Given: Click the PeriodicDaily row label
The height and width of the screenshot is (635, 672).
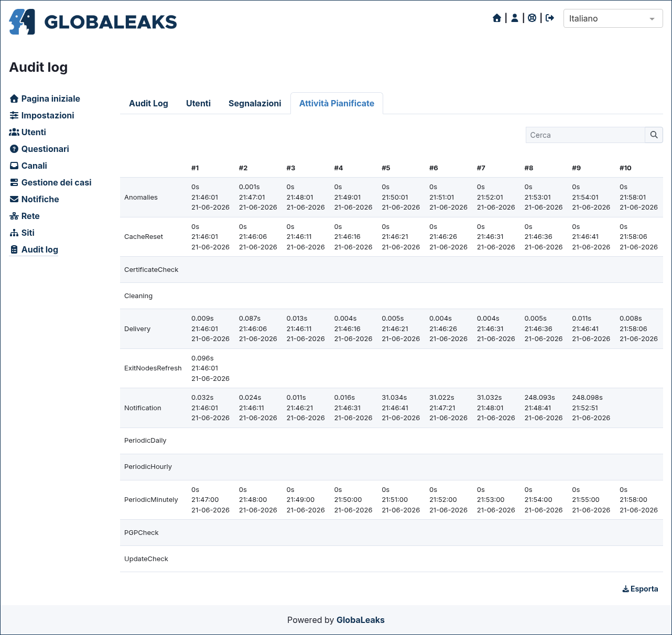Looking at the screenshot, I should 145,441.
